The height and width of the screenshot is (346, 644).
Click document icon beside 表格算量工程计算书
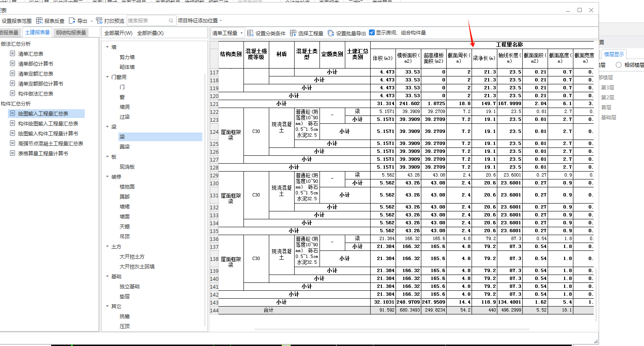(x=12, y=153)
